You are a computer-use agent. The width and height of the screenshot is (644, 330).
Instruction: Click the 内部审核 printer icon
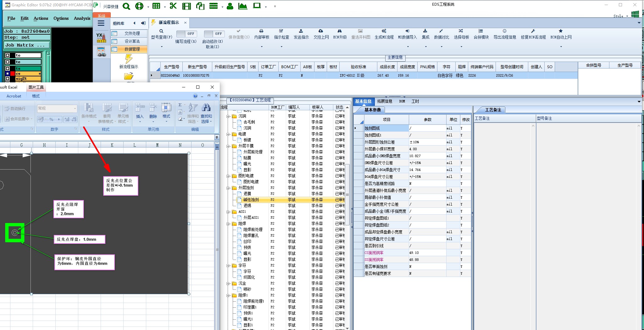tap(261, 31)
